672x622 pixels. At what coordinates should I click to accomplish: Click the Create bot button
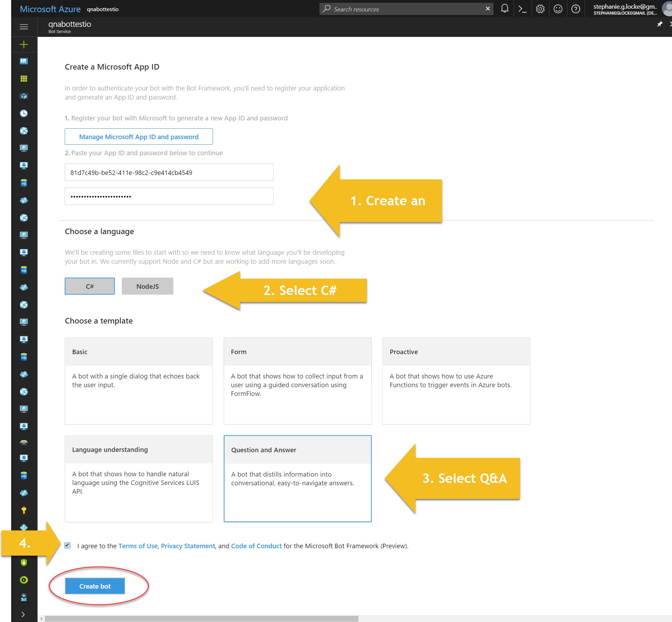pos(95,586)
